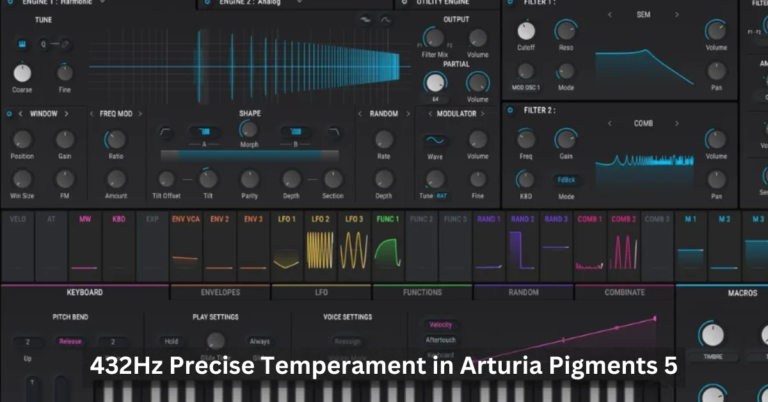
Task: Switch to the ENVELOPES tab
Action: click(x=220, y=292)
